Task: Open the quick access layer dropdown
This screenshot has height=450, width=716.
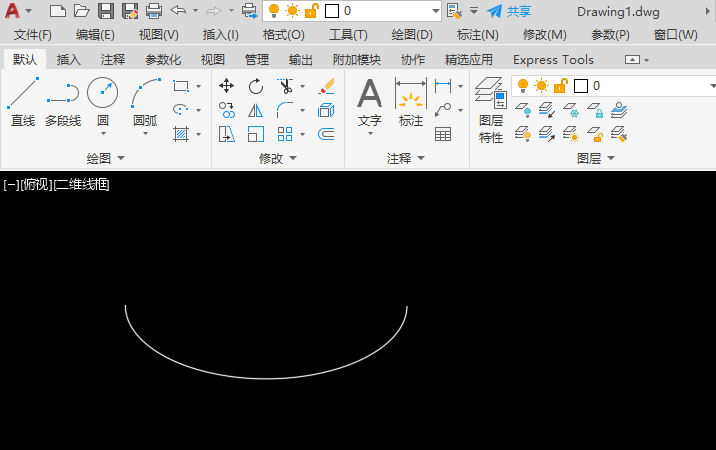Action: click(x=436, y=11)
